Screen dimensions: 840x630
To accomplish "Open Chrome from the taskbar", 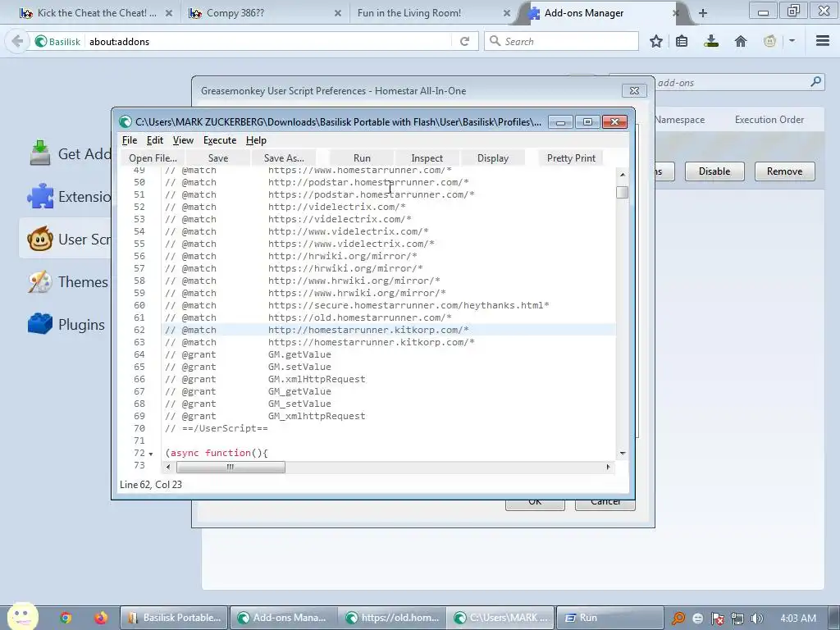I will click(66, 618).
